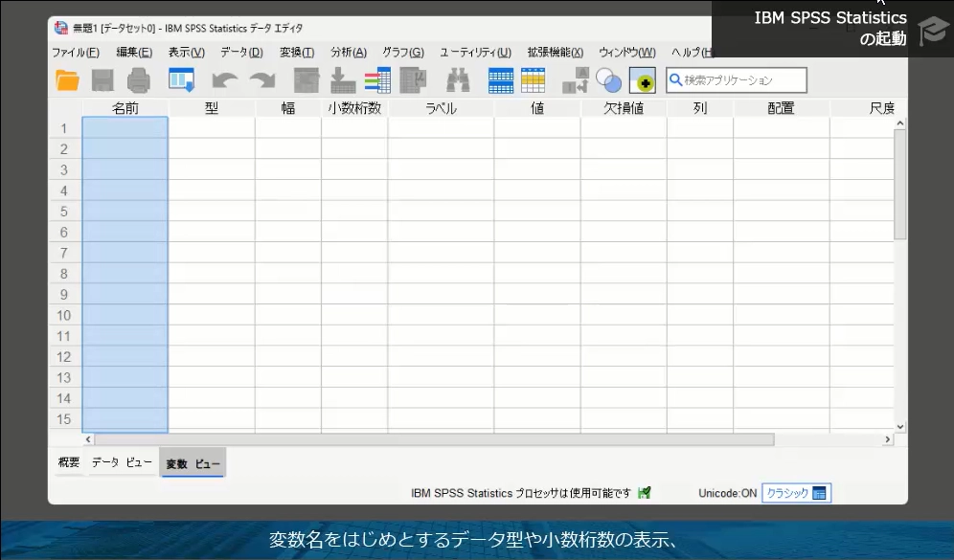Open a data file with the folder icon
Image resolution: width=954 pixels, height=560 pixels.
point(66,80)
